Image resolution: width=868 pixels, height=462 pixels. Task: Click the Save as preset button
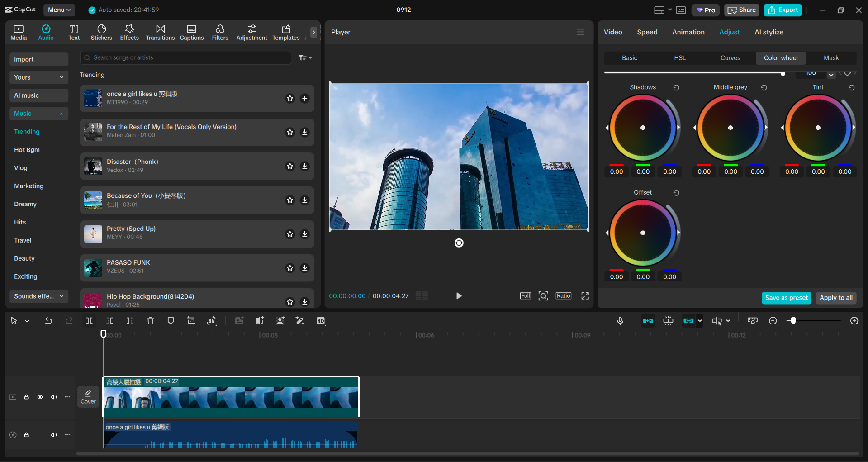pyautogui.click(x=786, y=298)
